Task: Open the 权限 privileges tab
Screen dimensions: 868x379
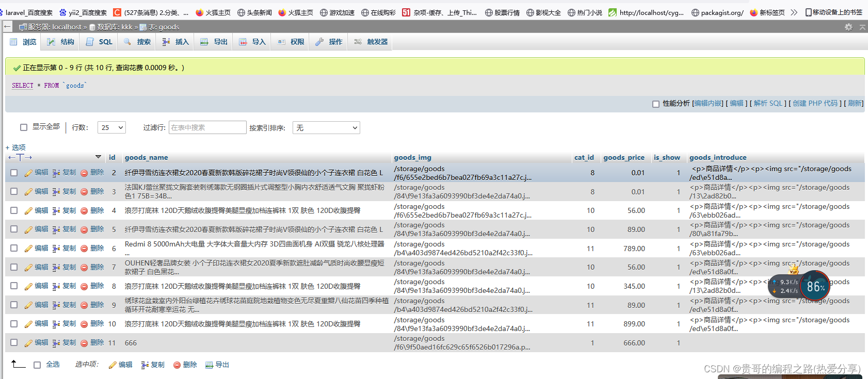Action: (x=291, y=42)
